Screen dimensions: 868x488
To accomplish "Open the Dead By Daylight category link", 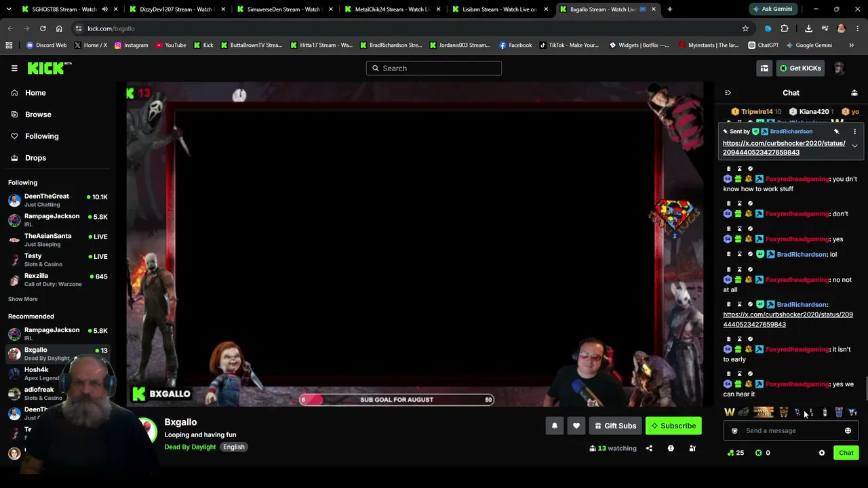I will (x=190, y=447).
